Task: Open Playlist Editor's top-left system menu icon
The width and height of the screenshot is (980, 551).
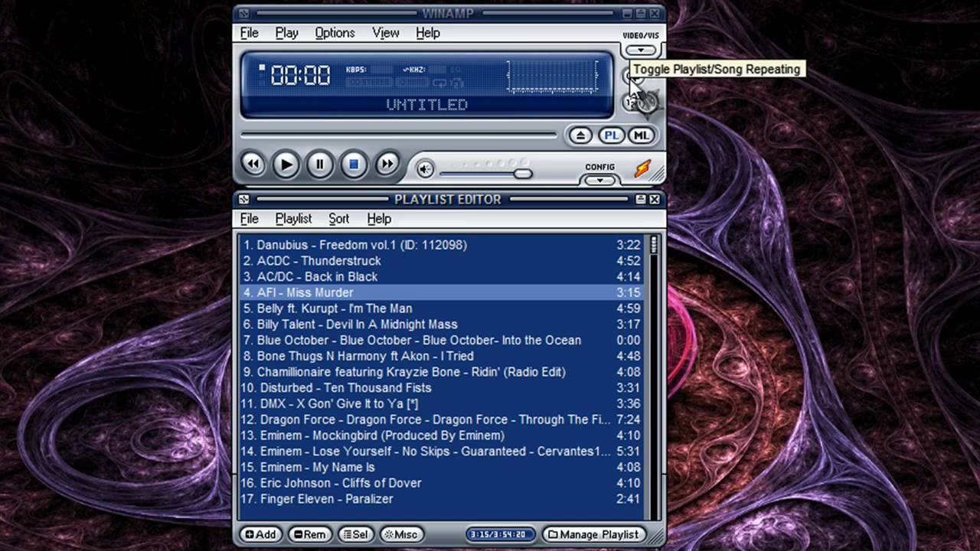Action: pos(243,199)
